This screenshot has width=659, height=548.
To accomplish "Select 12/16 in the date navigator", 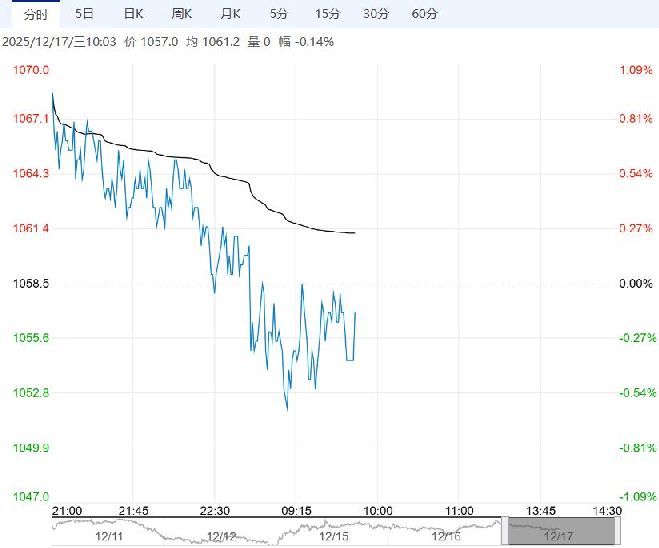I will [x=445, y=536].
